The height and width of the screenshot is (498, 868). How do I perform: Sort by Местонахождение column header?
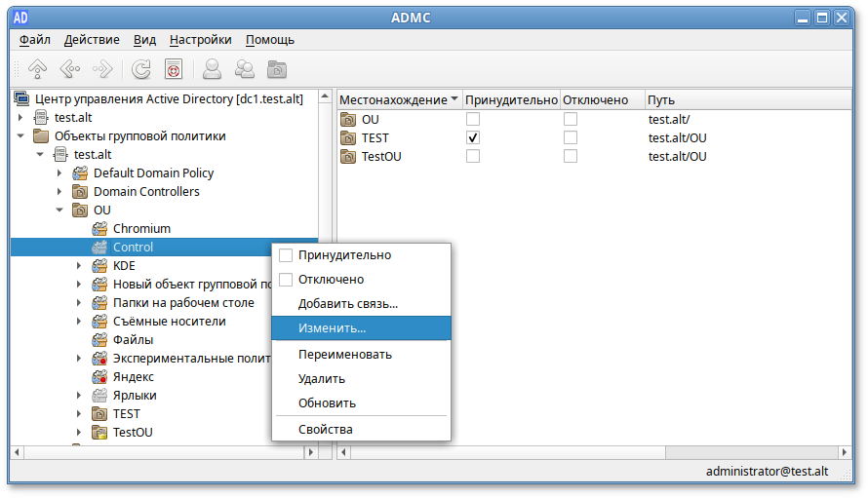pyautogui.click(x=399, y=100)
